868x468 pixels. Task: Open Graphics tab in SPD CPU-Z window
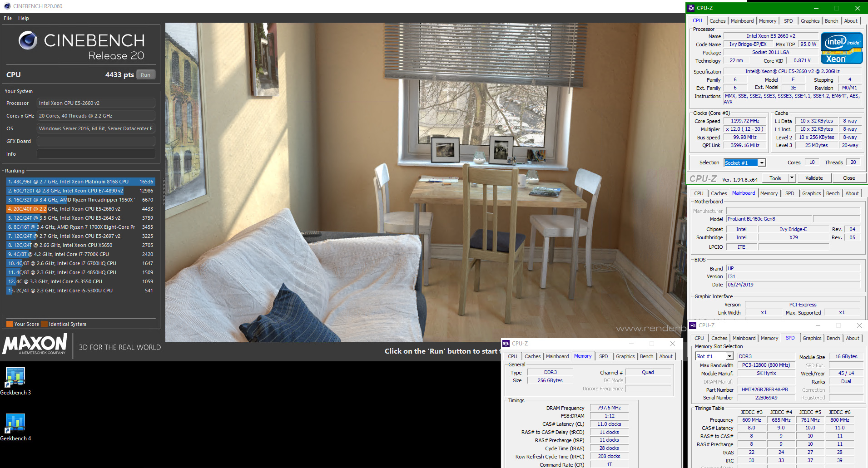(812, 338)
